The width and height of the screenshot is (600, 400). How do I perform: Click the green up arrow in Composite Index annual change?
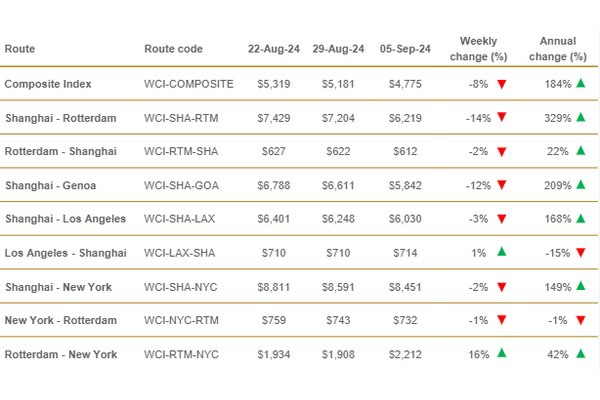(x=581, y=84)
